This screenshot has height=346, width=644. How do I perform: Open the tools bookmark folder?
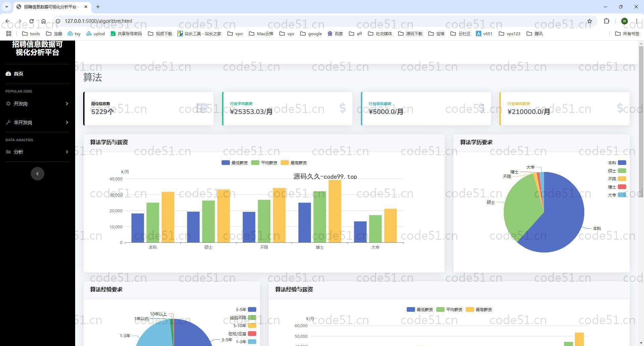31,34
